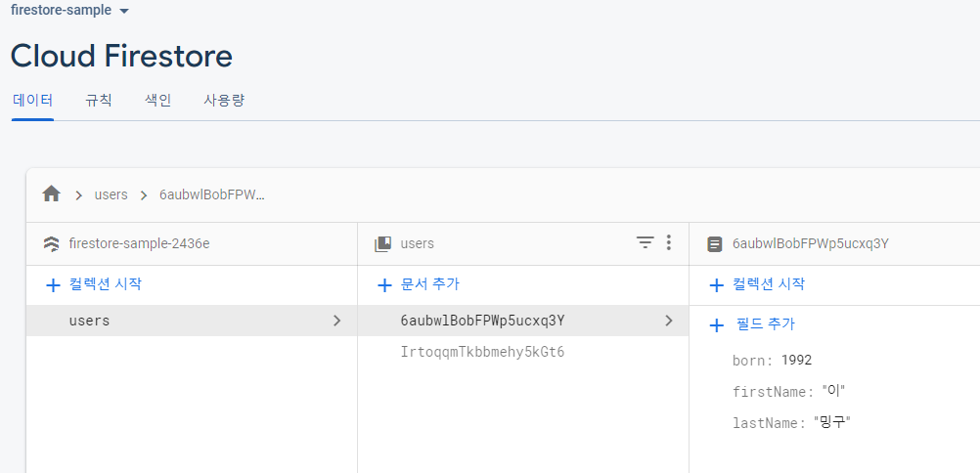Add a field with 필드 추가
980x473 pixels.
click(766, 324)
